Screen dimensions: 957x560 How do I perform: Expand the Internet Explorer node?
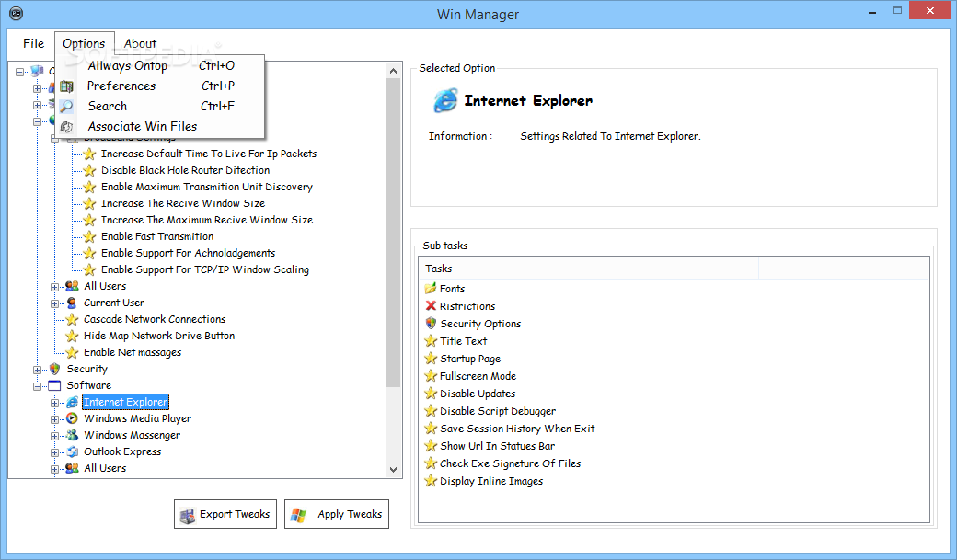click(x=54, y=403)
